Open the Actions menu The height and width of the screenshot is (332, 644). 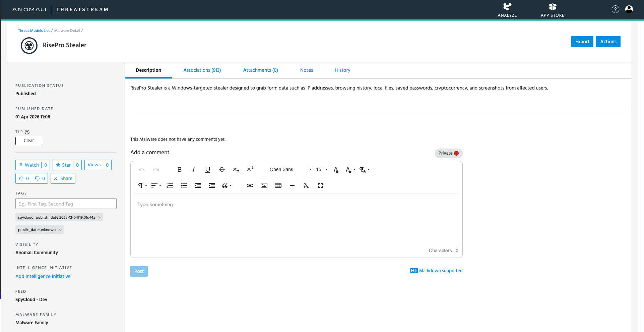608,42
